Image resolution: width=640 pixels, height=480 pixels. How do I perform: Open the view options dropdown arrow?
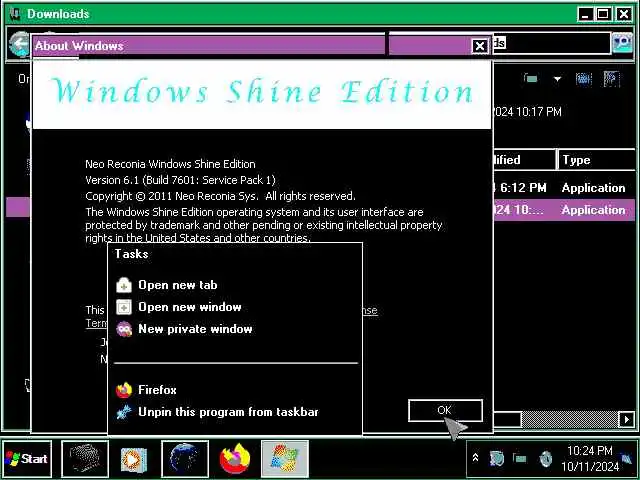point(557,79)
